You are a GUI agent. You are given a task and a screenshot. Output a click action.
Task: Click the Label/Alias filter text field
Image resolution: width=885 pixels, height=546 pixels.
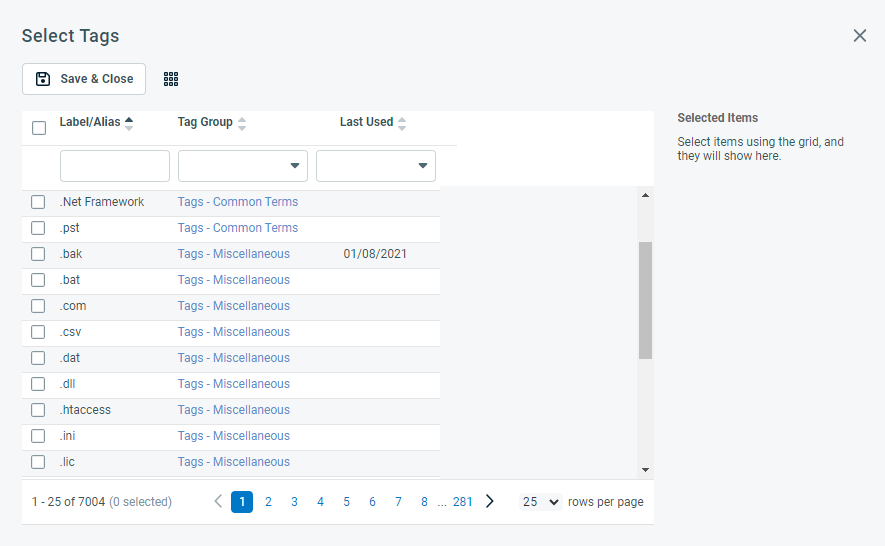point(115,166)
